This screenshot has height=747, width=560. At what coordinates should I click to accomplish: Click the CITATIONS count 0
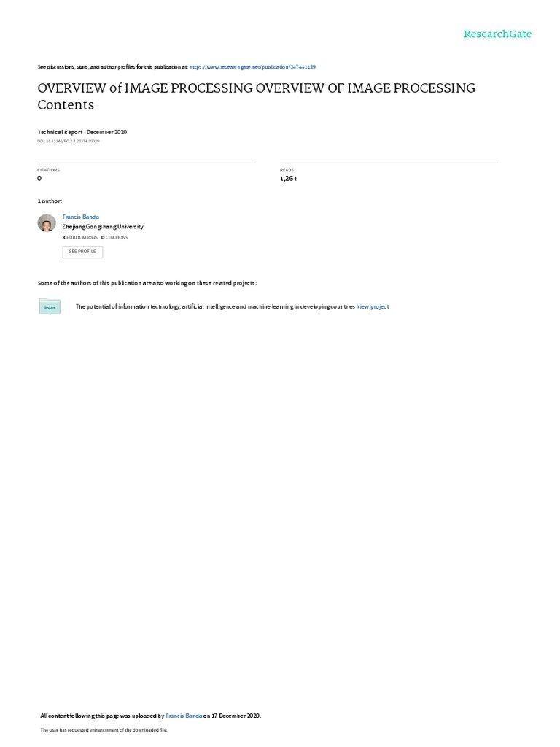pos(39,179)
